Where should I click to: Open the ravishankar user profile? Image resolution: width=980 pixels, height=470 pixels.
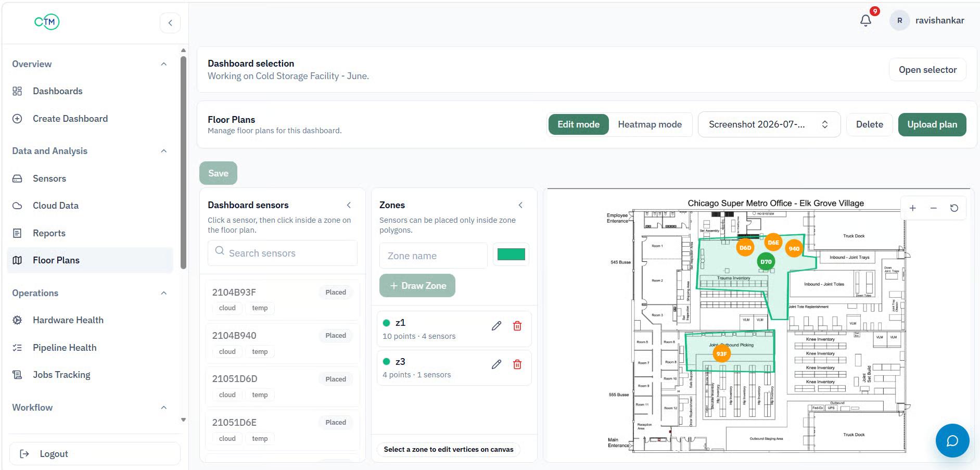(927, 20)
